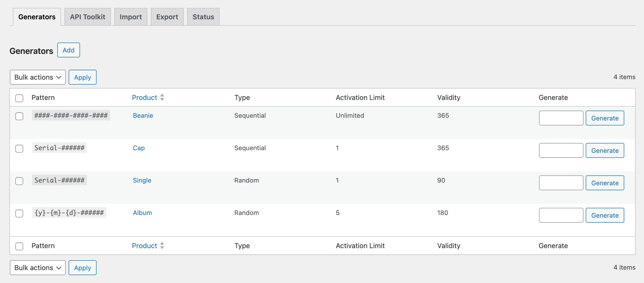The image size is (644, 283).
Task: Switch to API Toolkit tab
Action: point(87,17)
